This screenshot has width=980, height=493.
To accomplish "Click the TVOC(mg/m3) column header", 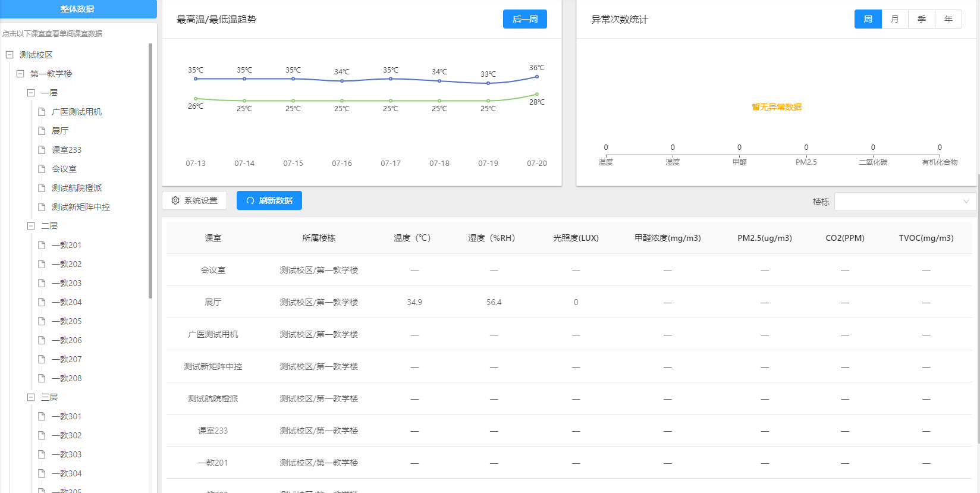I will click(x=926, y=238).
